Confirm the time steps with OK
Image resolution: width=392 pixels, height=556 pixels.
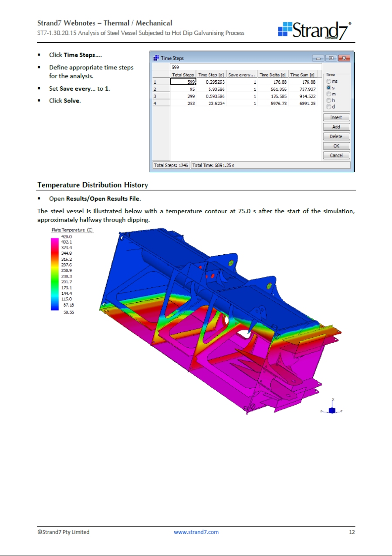click(x=336, y=146)
